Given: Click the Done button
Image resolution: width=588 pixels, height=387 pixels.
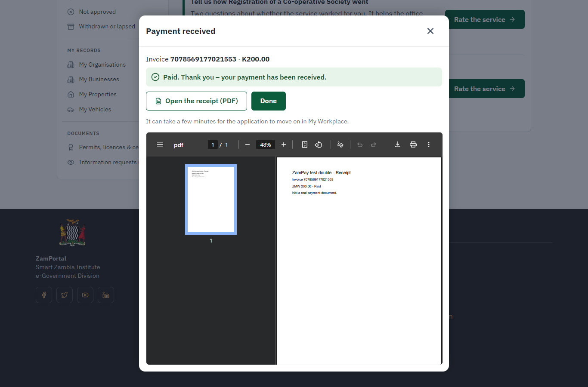Looking at the screenshot, I should (269, 101).
